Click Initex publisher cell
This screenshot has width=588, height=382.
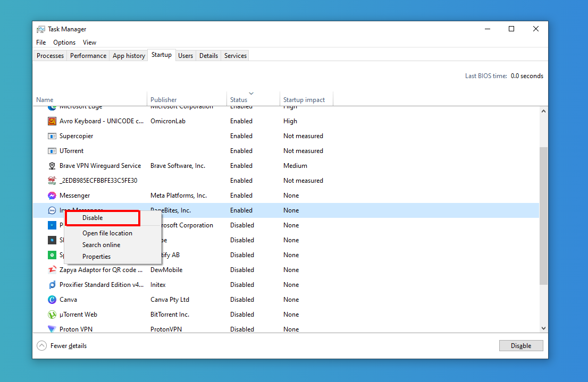point(158,285)
